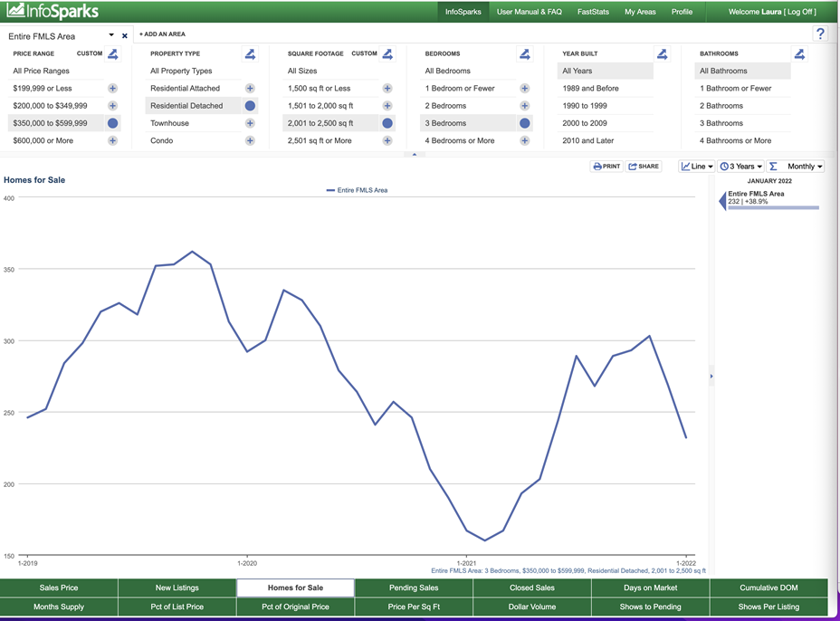
Task: Click the PRINT button
Action: pos(606,167)
